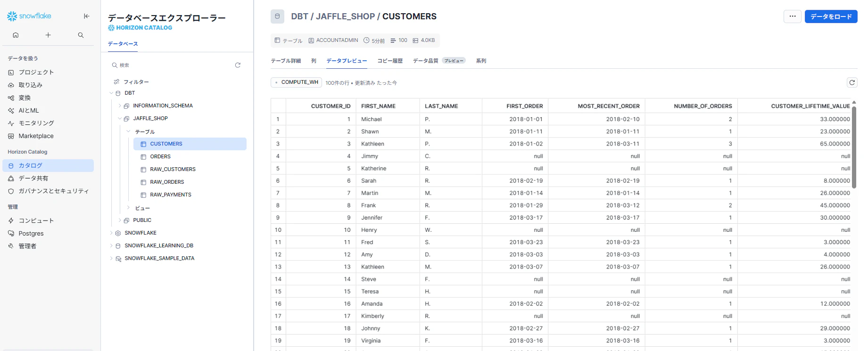
Task: Click the Monitoring (モニタリング) icon
Action: [11, 123]
